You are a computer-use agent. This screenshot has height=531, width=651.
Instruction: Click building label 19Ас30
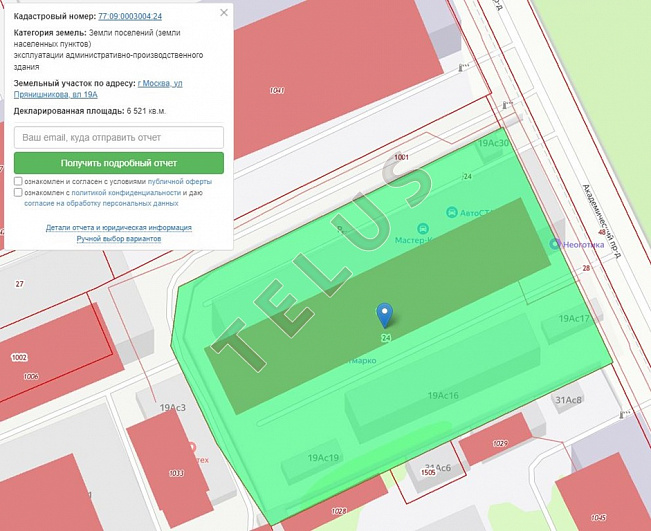coord(494,143)
